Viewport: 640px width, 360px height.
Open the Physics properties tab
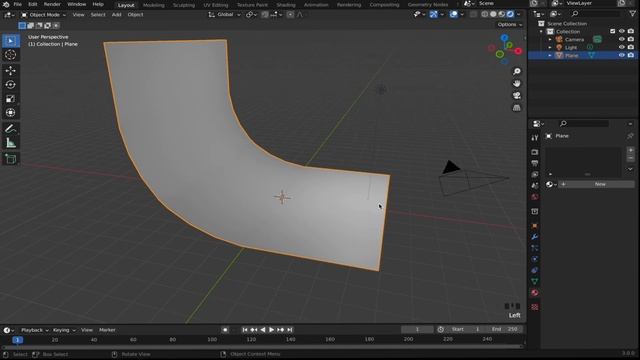click(x=535, y=259)
